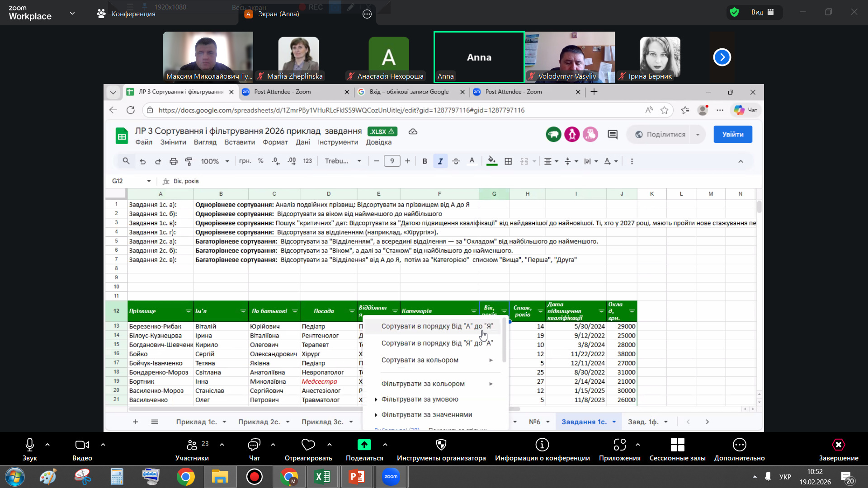Click the undo arrow in Sheets toolbar
868x488 pixels.
click(142, 161)
